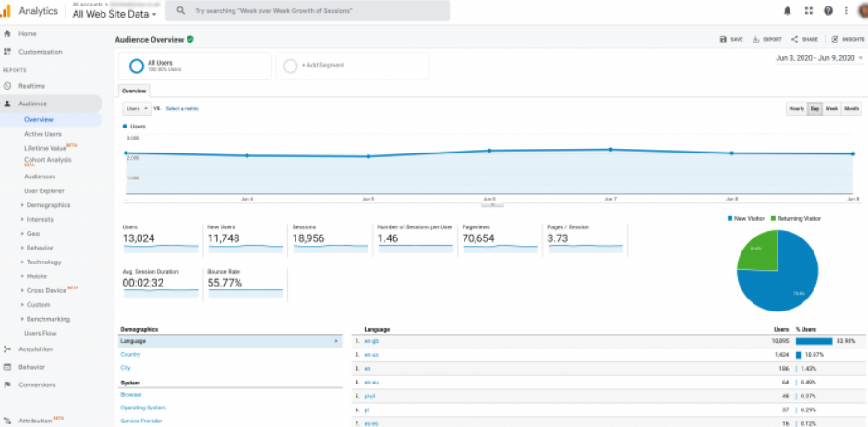Click the notifications bell icon

click(788, 11)
